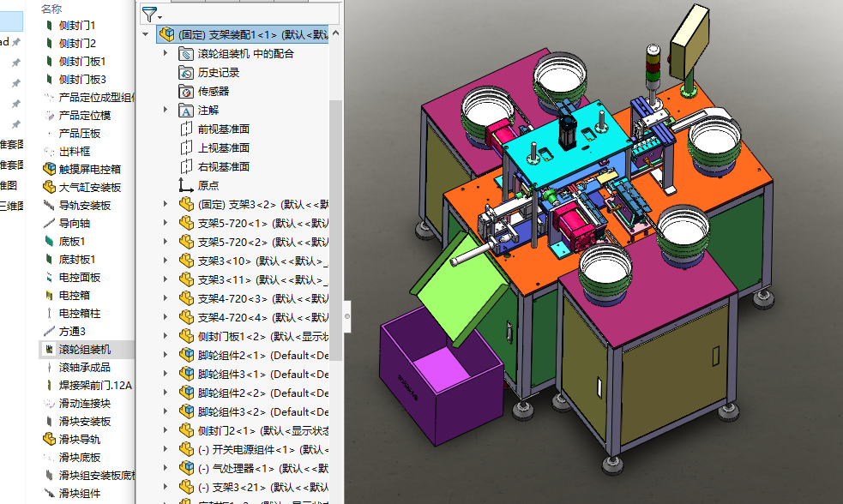Select (-) 支架3<21> in the feature tree
Screen dimensions: 843x504
[263, 488]
